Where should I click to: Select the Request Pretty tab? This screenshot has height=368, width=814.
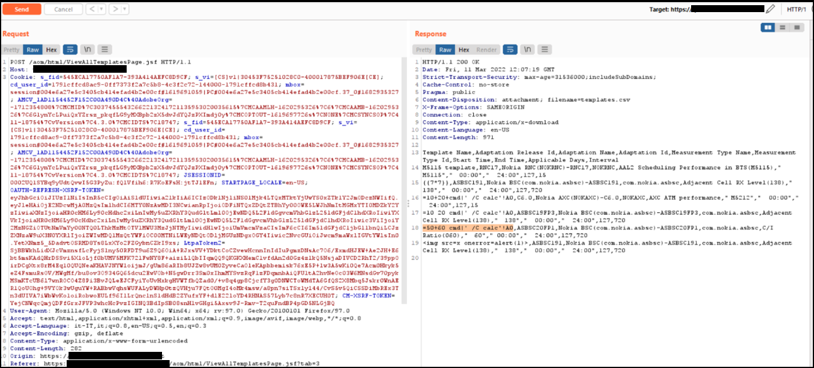(12, 50)
